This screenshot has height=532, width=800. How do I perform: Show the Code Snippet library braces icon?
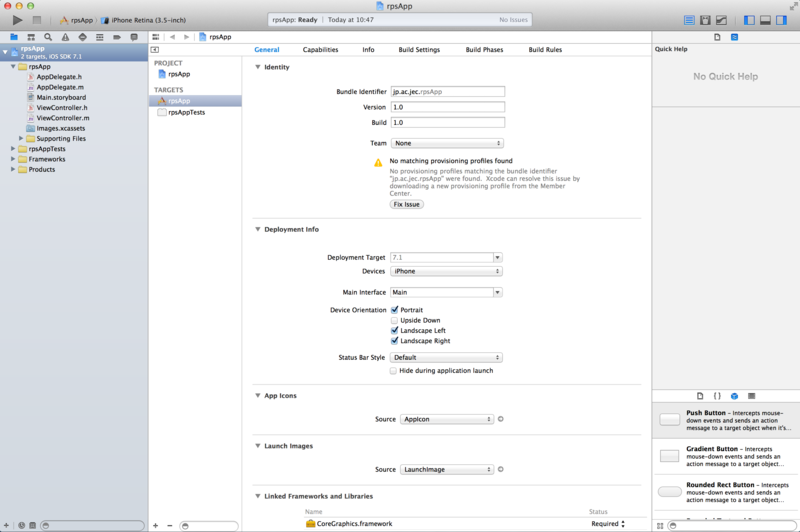717,396
